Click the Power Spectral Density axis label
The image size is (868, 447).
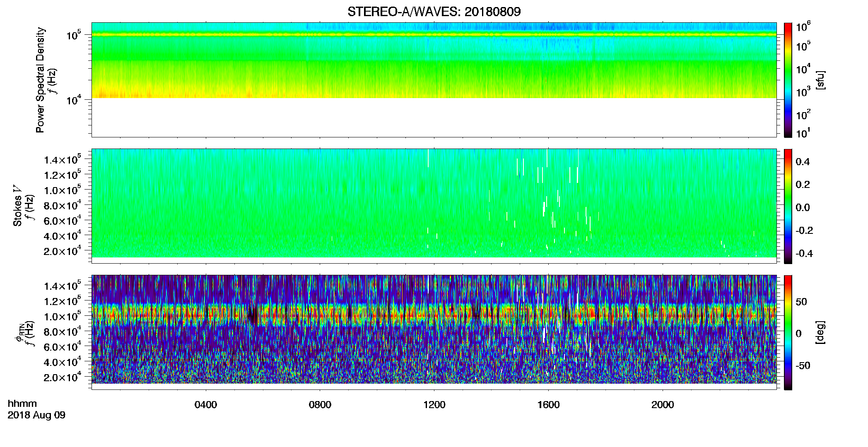click(40, 80)
